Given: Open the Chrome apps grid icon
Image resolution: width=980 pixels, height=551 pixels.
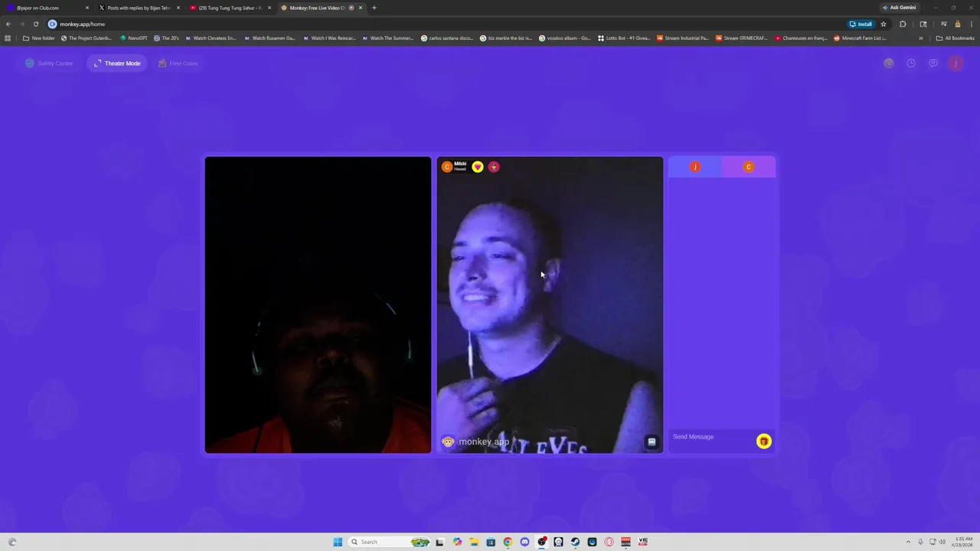Looking at the screenshot, I should click(8, 38).
